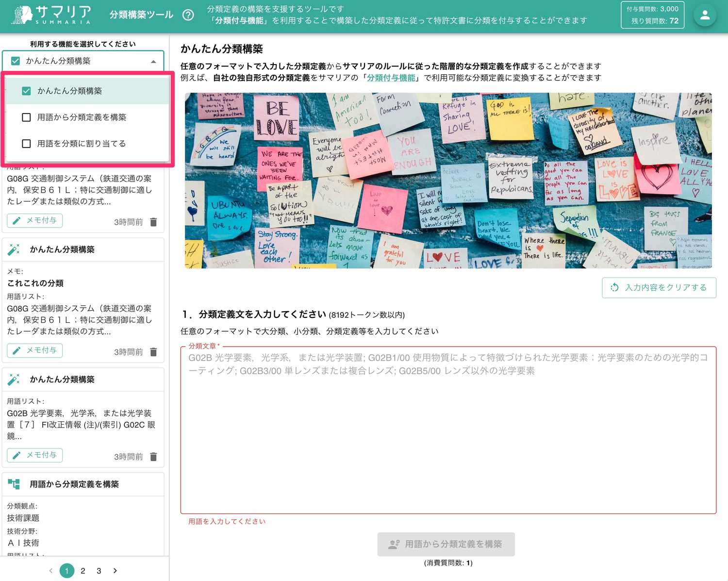Enable the 用語を分類に割り当てる checkbox
728x581 pixels.
pos(26,143)
